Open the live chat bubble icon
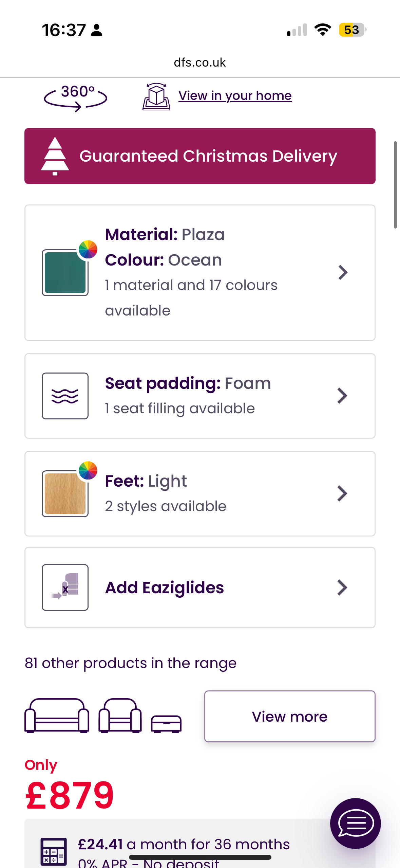 (355, 823)
